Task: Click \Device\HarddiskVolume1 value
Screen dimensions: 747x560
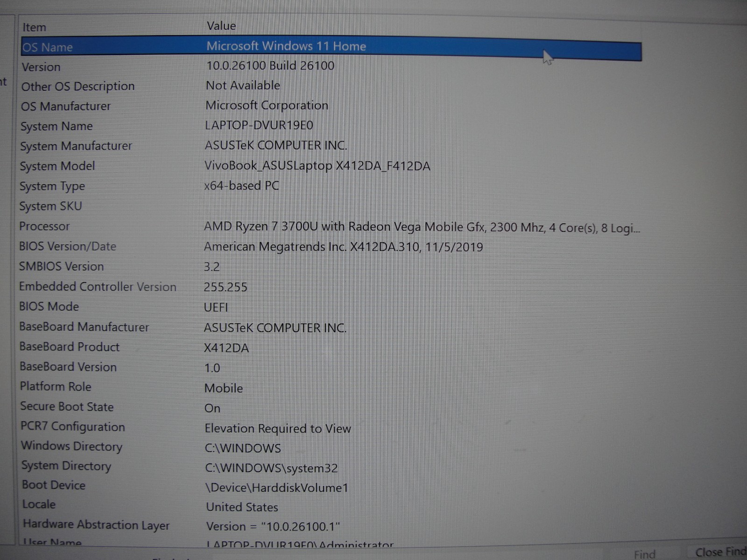Action: tap(277, 488)
